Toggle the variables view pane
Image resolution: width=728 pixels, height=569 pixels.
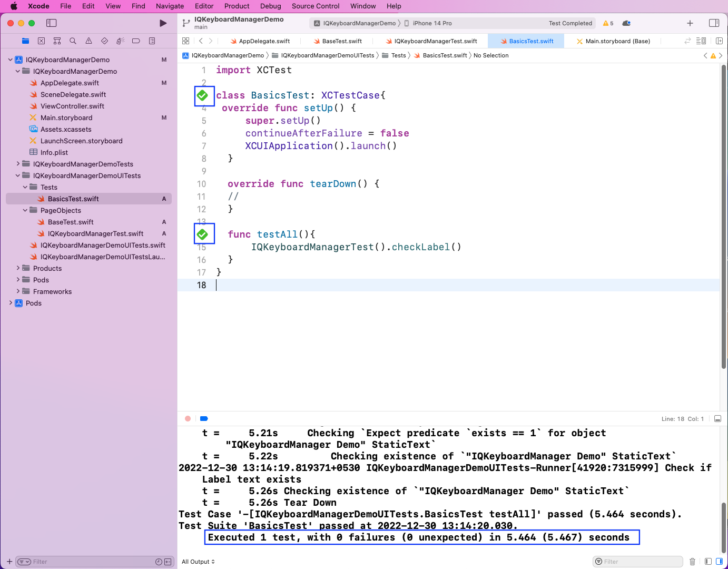(708, 562)
